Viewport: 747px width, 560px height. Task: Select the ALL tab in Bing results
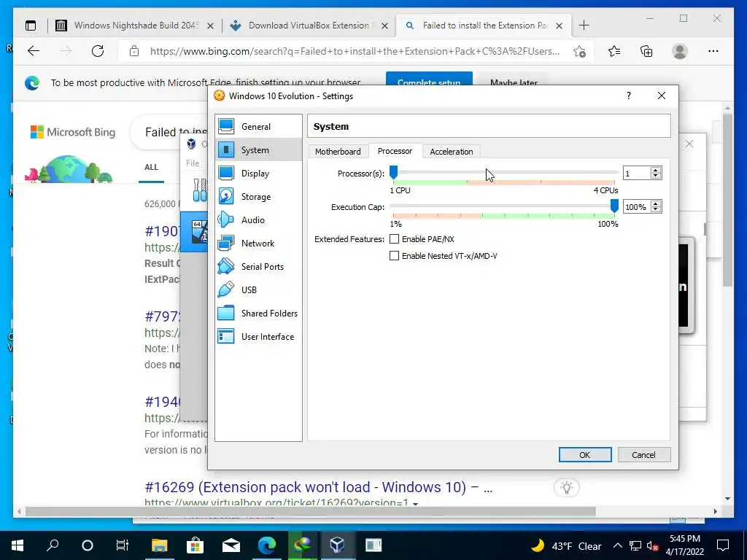point(152,167)
